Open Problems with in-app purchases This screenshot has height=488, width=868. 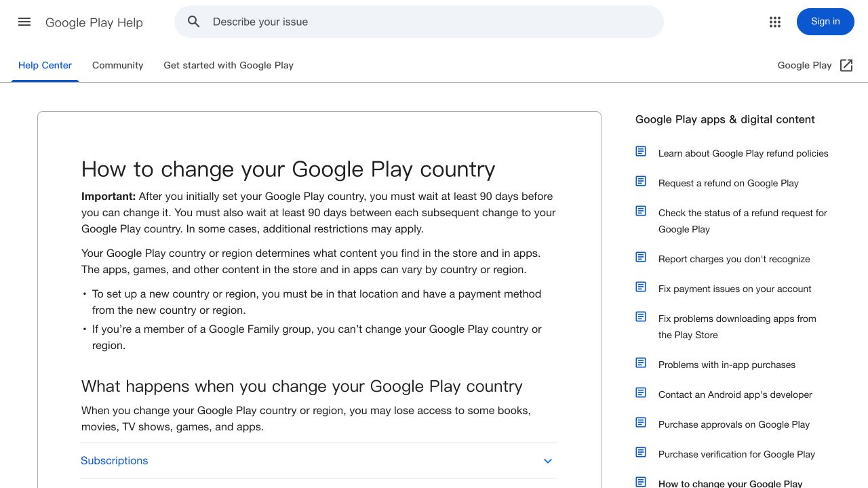click(x=727, y=365)
